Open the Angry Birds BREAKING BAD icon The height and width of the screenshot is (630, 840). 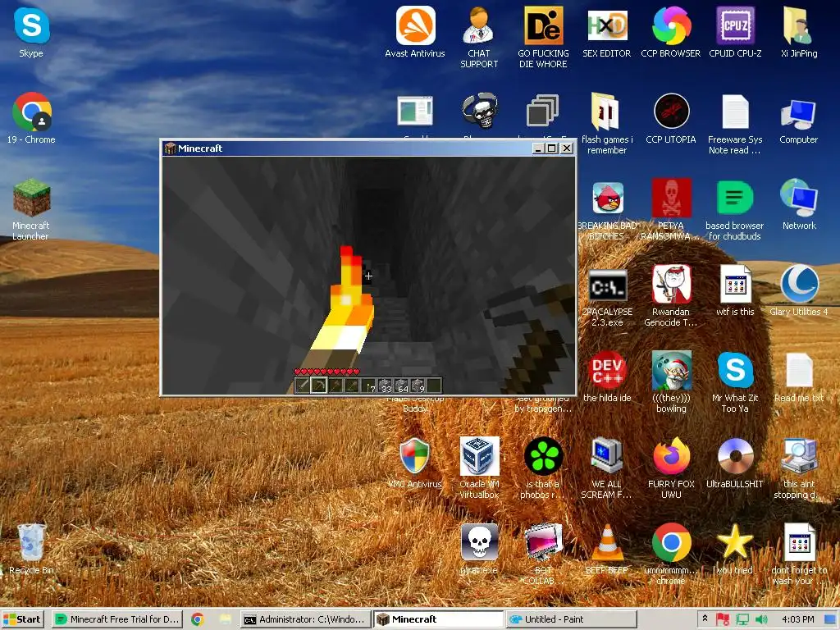click(607, 209)
